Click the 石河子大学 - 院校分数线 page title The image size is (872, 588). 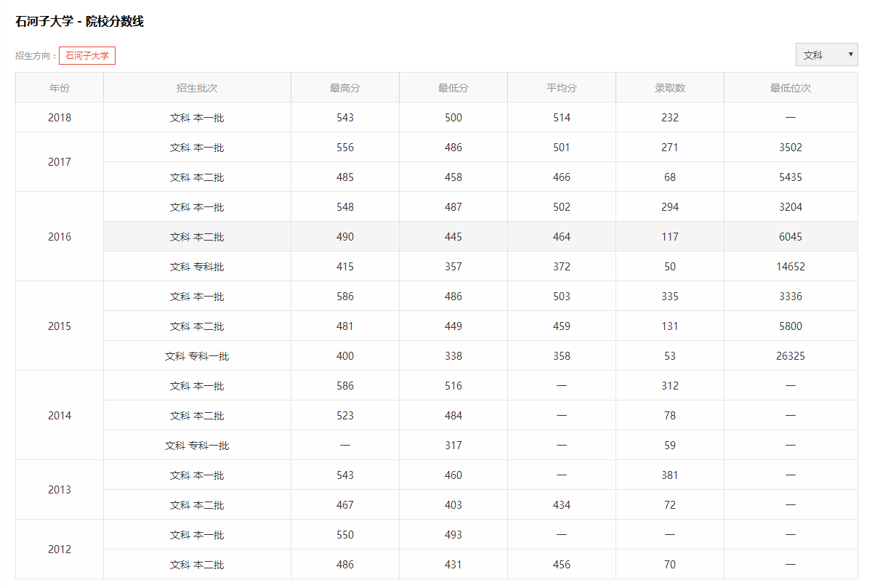pos(79,22)
